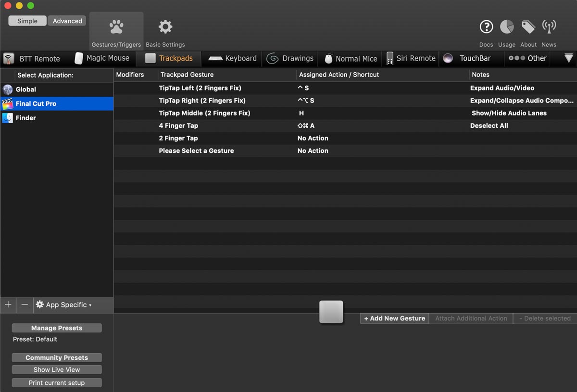Viewport: 577px width, 392px height.
Task: Open the News antenna icon
Action: (x=549, y=27)
